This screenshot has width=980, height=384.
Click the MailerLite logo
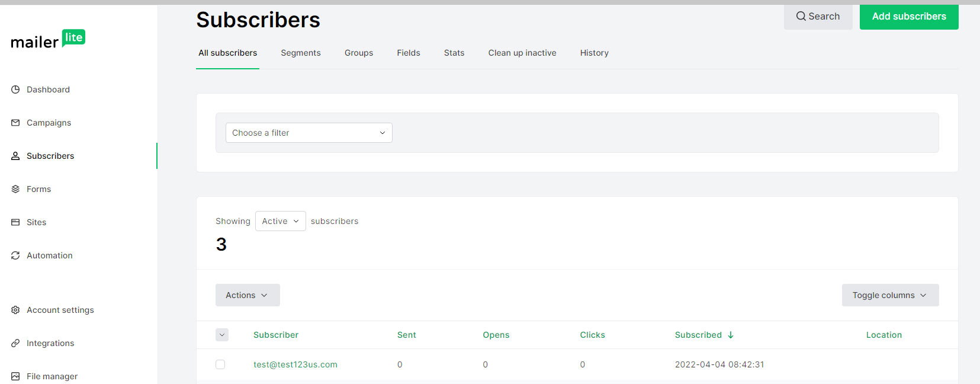pos(48,40)
